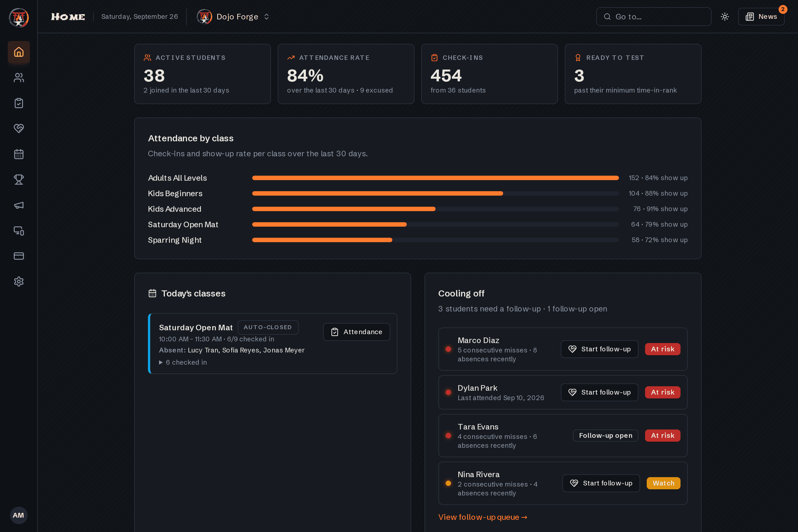The image size is (798, 532).
Task: Click Tara Evans's 'Follow-up open' badge
Action: point(605,436)
